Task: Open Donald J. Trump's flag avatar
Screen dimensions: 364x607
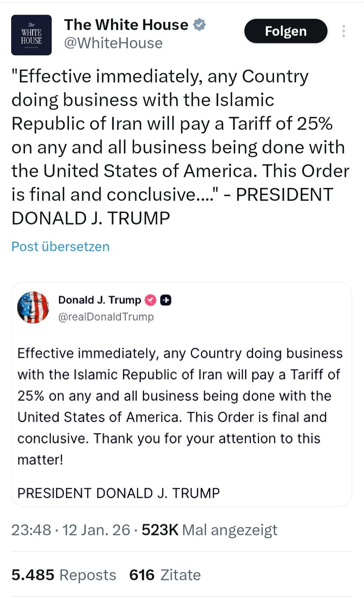Action: pyautogui.click(x=33, y=307)
